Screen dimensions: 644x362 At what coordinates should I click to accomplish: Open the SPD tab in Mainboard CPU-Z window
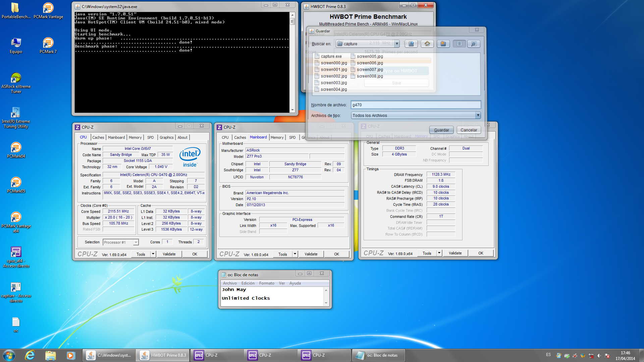(x=292, y=137)
